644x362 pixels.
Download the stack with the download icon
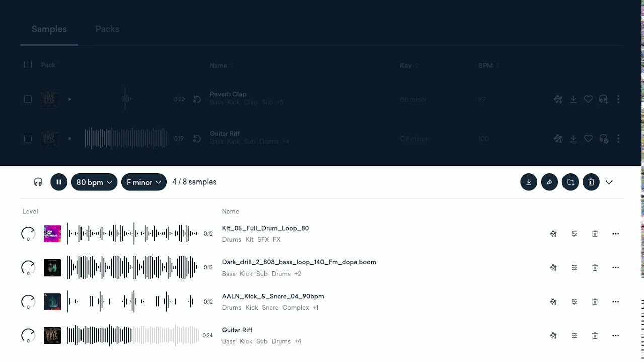pos(529,182)
